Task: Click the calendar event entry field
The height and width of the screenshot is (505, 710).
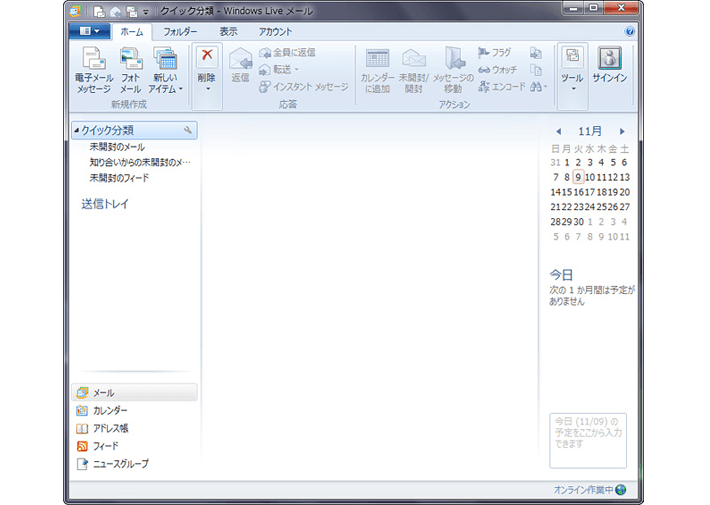Action: point(588,440)
